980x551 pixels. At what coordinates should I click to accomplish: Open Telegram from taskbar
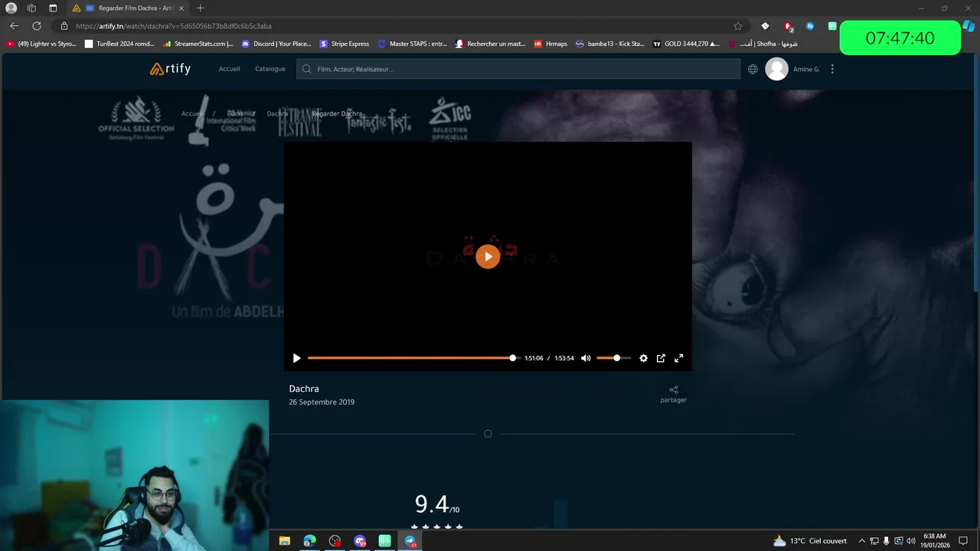coord(410,541)
